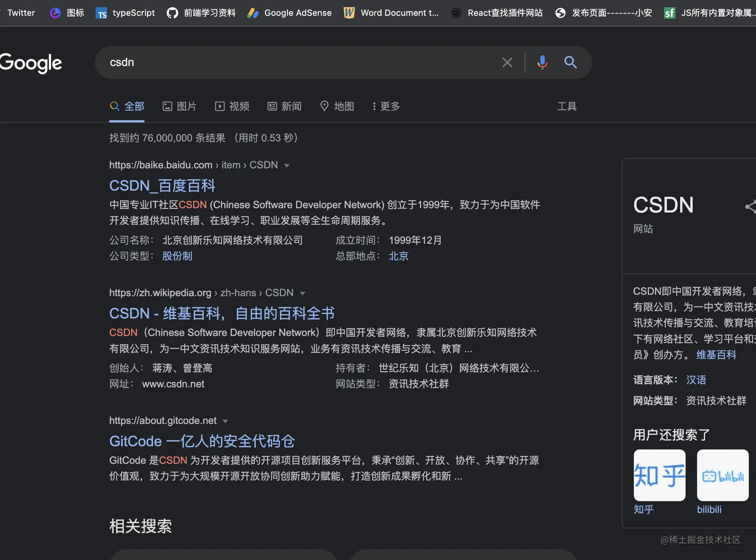Click the https://baike.baidu.com URL breadcrumb

193,165
